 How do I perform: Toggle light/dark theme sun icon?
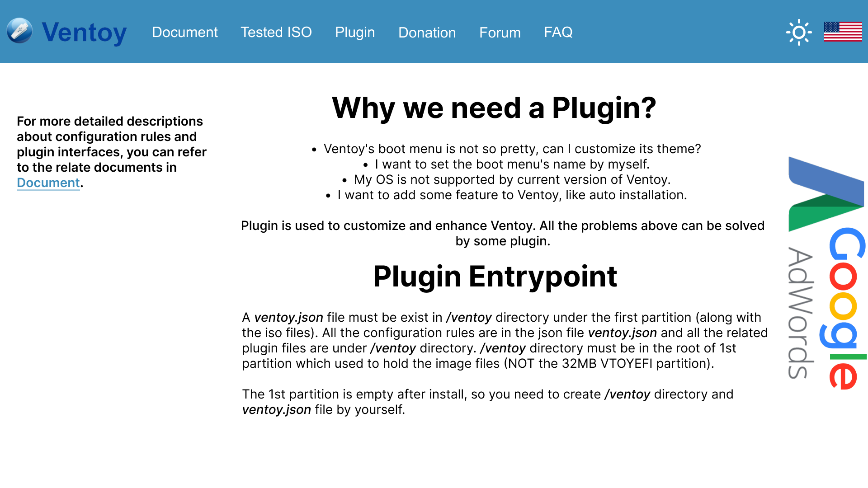click(799, 32)
